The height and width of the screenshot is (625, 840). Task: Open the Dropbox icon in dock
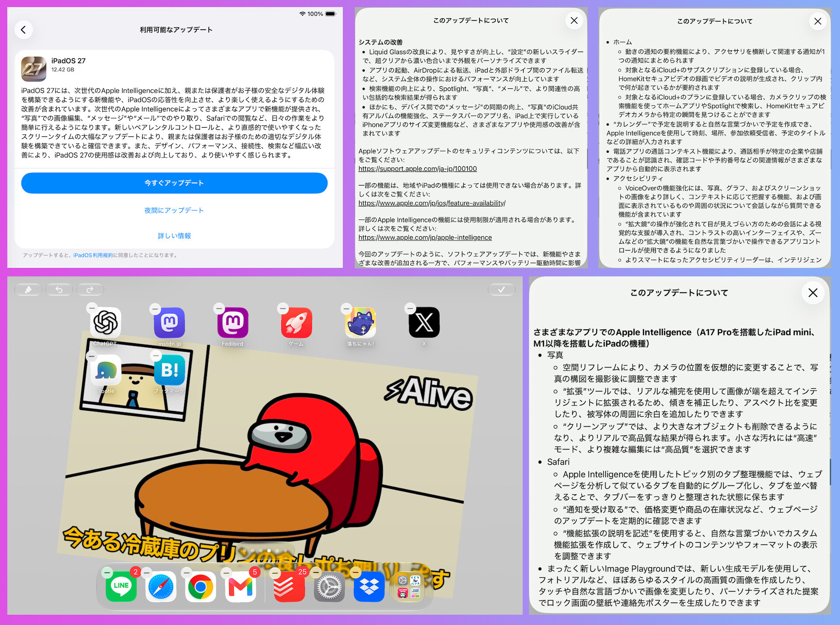pos(369,586)
